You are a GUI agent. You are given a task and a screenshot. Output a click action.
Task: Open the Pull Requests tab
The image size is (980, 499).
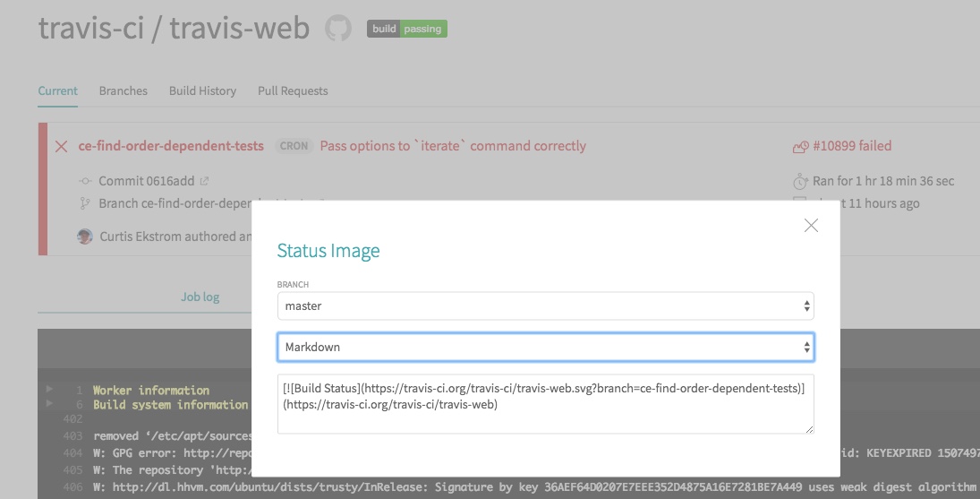(x=293, y=90)
